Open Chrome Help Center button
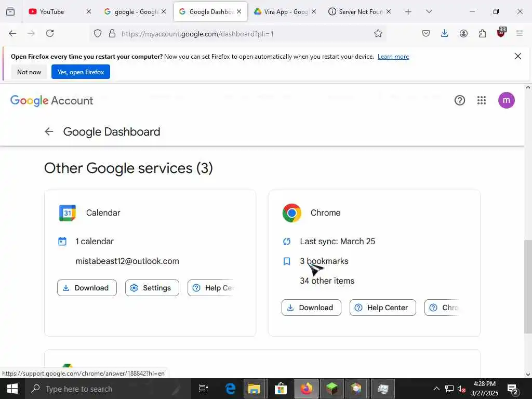Screen dimensions: 532x399 pyautogui.click(x=383, y=308)
